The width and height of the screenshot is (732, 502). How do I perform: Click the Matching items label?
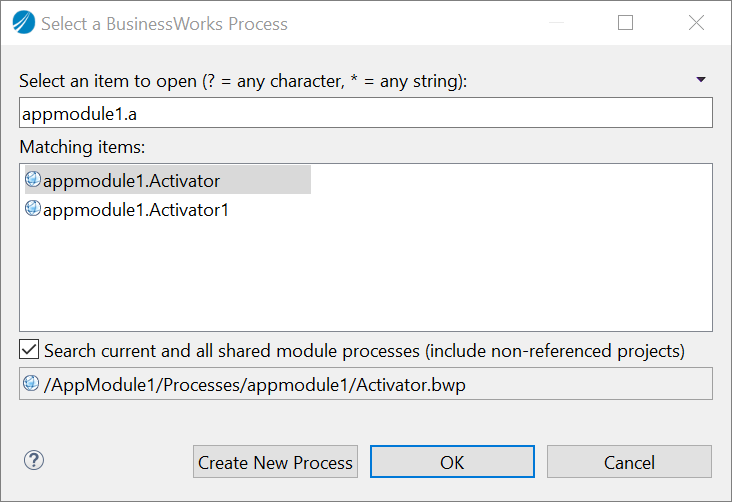[83, 147]
